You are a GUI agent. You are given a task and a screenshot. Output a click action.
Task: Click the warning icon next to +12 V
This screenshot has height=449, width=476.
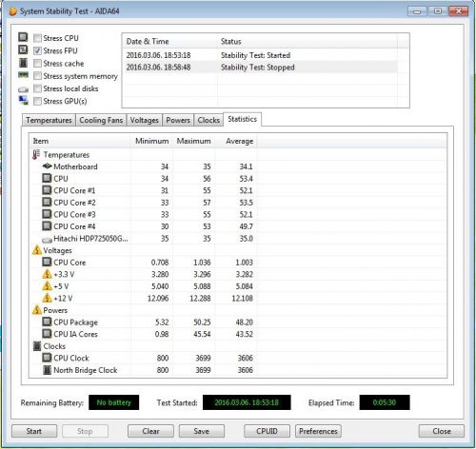[x=47, y=298]
